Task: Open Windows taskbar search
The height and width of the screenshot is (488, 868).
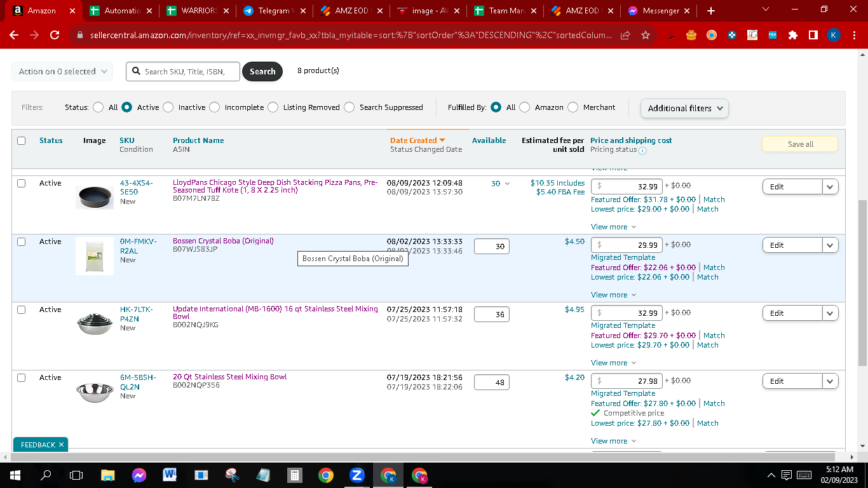Action: 46,475
